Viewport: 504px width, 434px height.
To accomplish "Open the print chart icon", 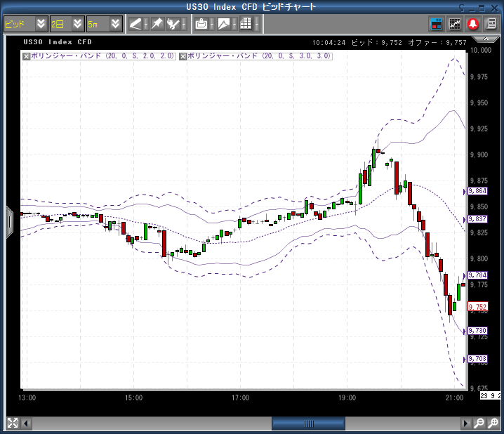I will [x=201, y=24].
